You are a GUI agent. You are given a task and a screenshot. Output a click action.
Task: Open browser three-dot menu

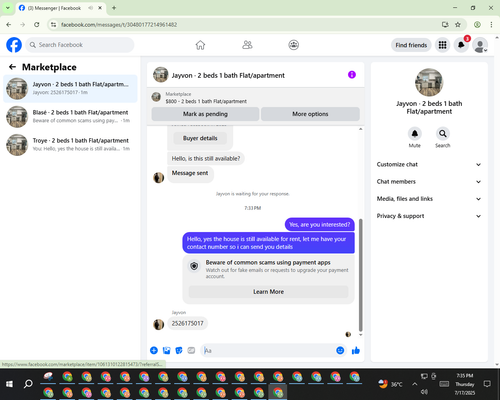491,24
